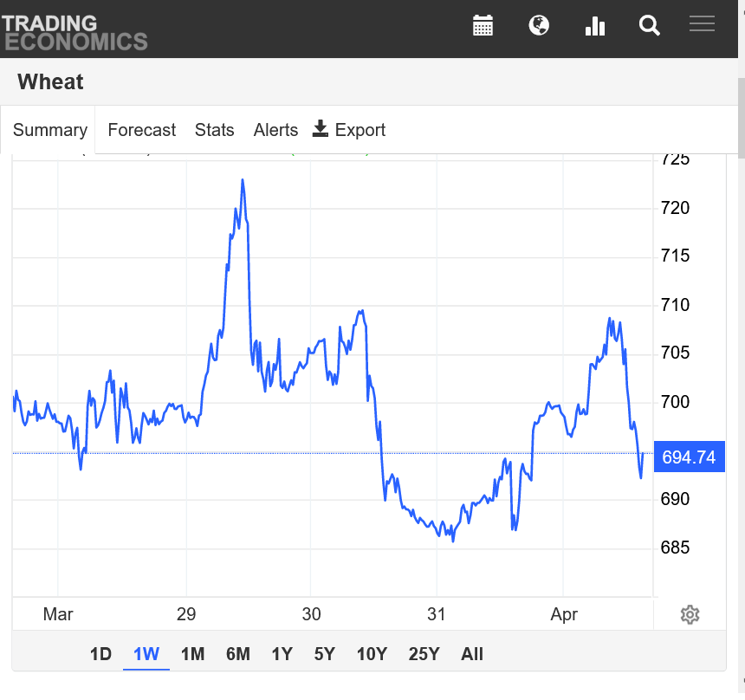This screenshot has height=700, width=745.
Task: Select the 6M time range
Action: coord(237,654)
